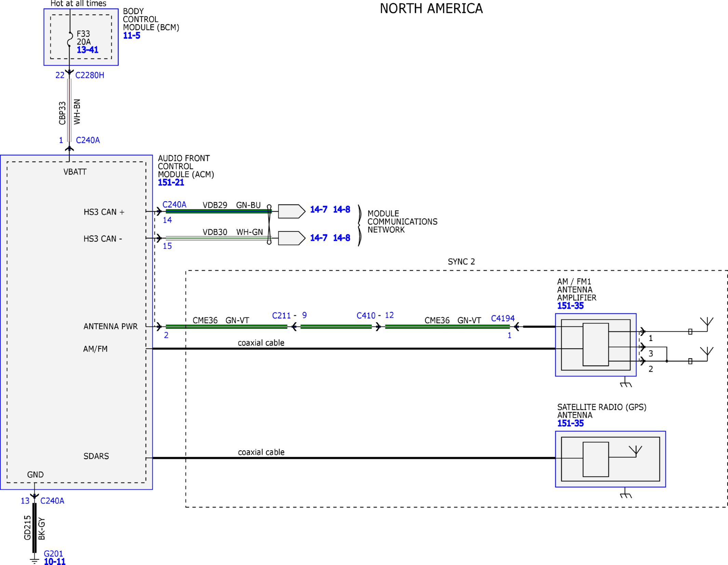The image size is (728, 565).
Task: Click the GD215 BK-GY ground wire
Action: (x=34, y=528)
